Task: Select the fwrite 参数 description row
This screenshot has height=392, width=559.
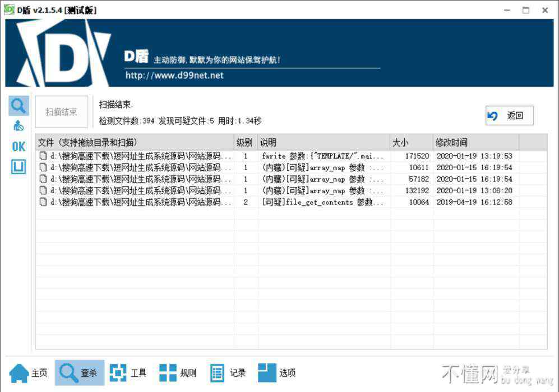Action: [291, 156]
